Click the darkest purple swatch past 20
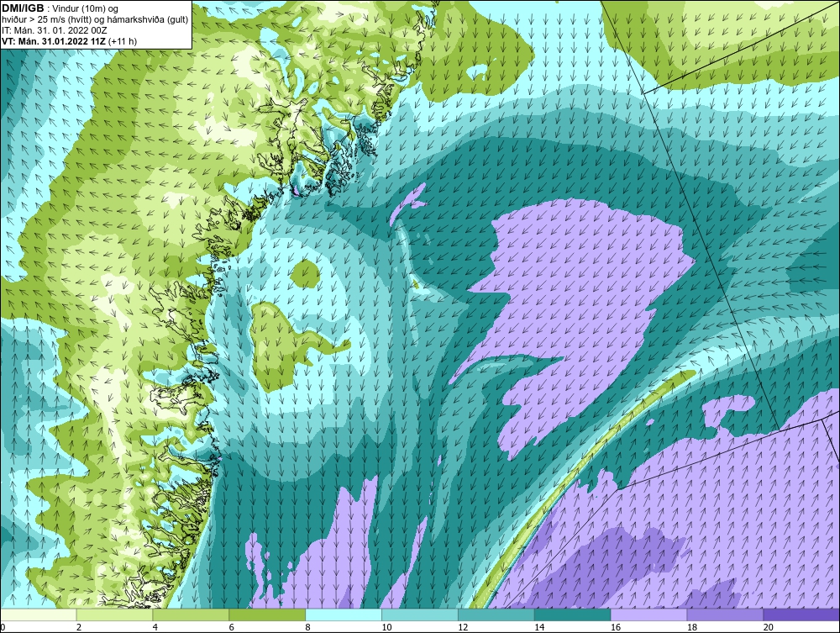The width and height of the screenshot is (840, 633). click(801, 615)
